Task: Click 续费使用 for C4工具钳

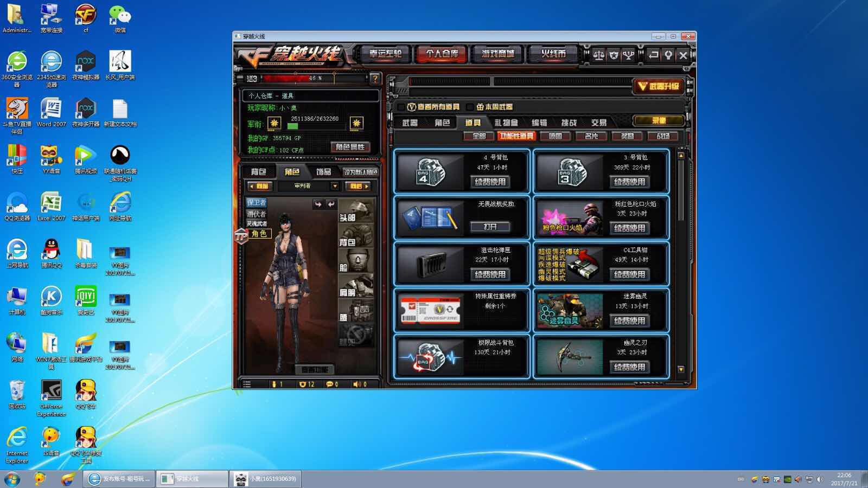Action: pyautogui.click(x=629, y=274)
